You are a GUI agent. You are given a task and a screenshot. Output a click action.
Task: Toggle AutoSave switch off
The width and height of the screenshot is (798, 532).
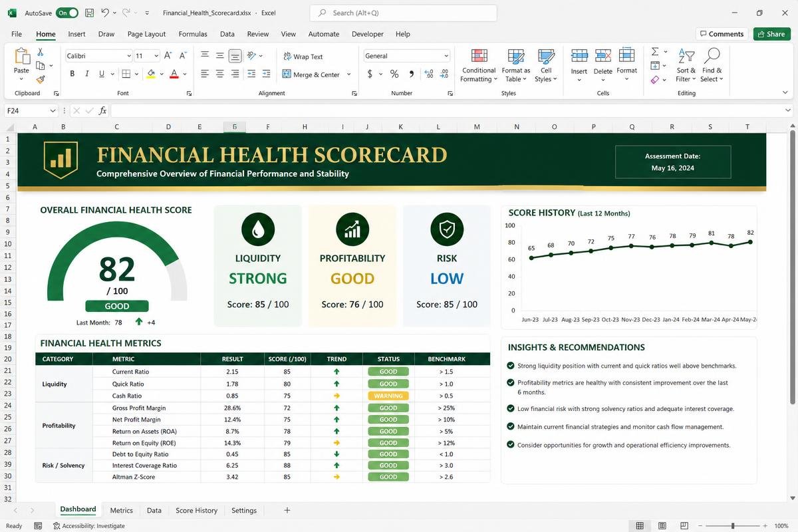[66, 13]
